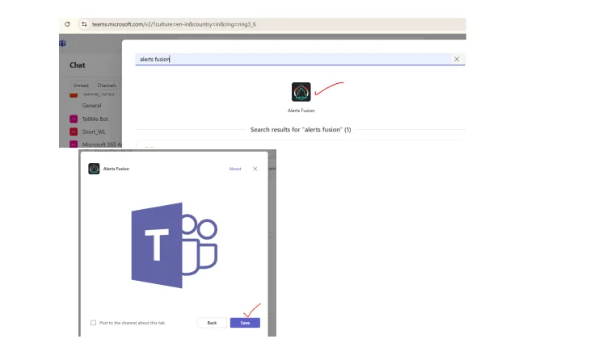This screenshot has height=364, width=615.
Task: Select the TellMe Bot avatar icon
Action: (74, 119)
